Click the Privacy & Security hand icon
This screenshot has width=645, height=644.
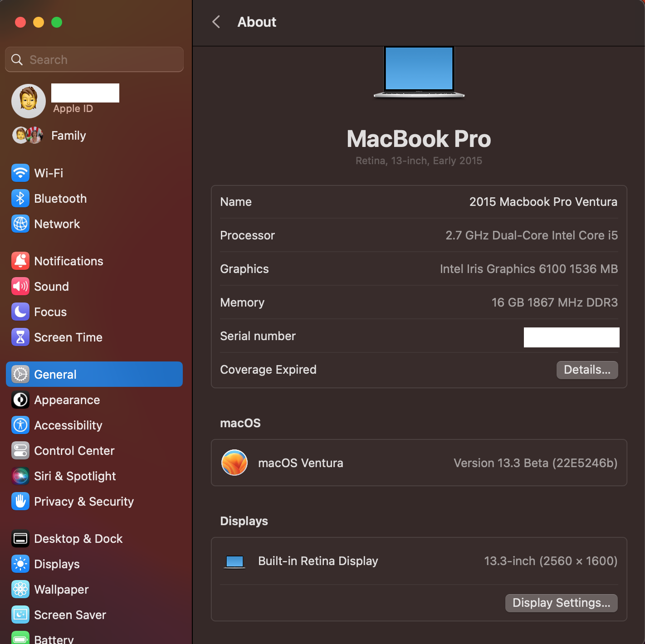[20, 501]
